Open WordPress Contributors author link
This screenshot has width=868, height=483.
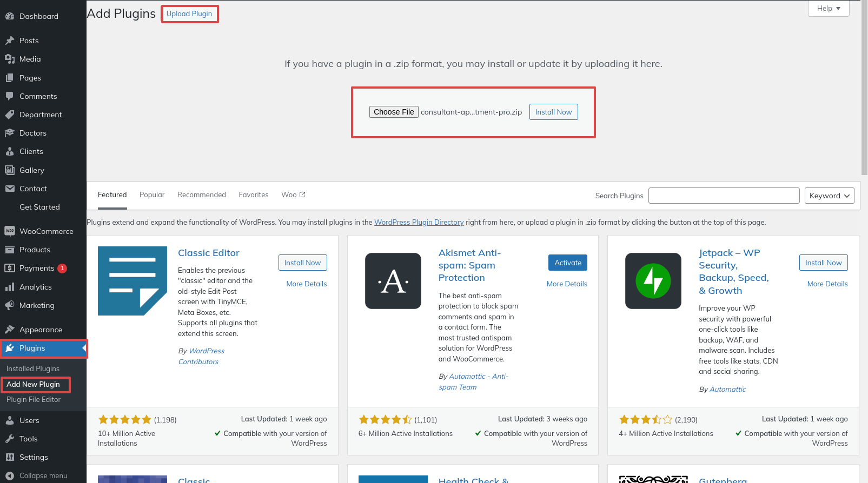tap(201, 356)
